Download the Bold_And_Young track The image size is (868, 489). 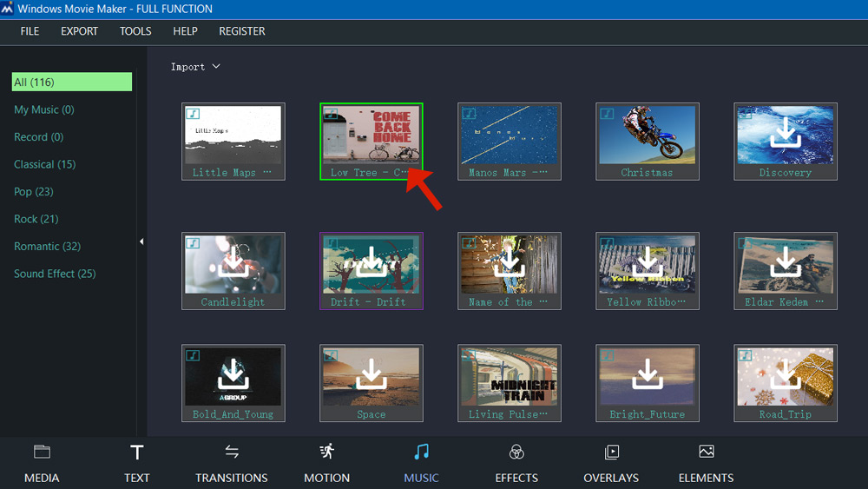[x=233, y=375]
